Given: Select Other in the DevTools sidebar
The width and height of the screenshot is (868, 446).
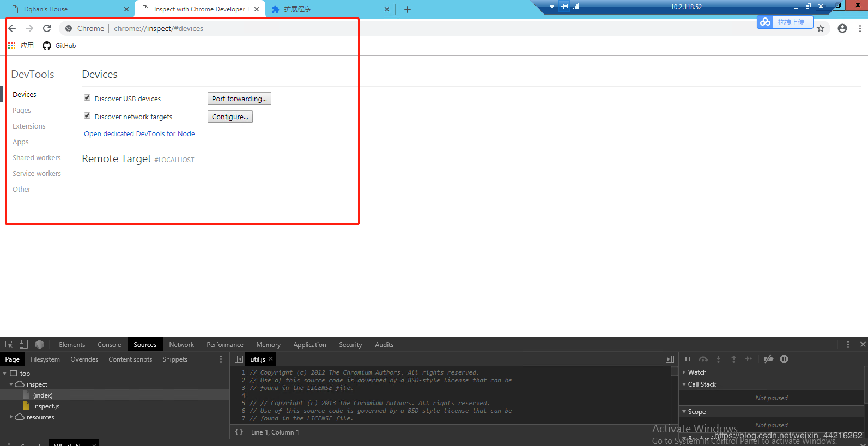Looking at the screenshot, I should (x=22, y=189).
